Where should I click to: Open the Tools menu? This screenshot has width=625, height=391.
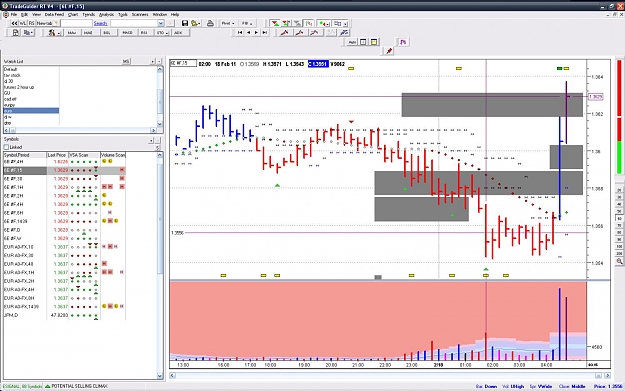click(123, 14)
